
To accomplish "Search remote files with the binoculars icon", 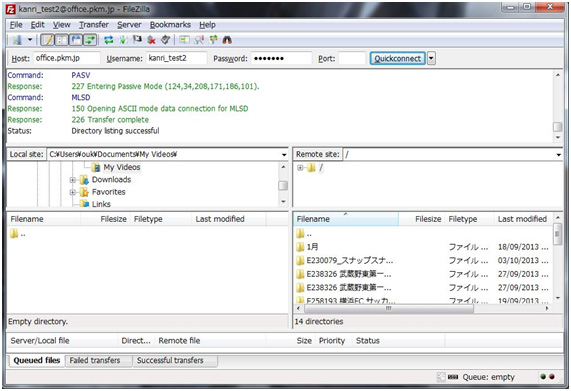I will click(x=227, y=40).
